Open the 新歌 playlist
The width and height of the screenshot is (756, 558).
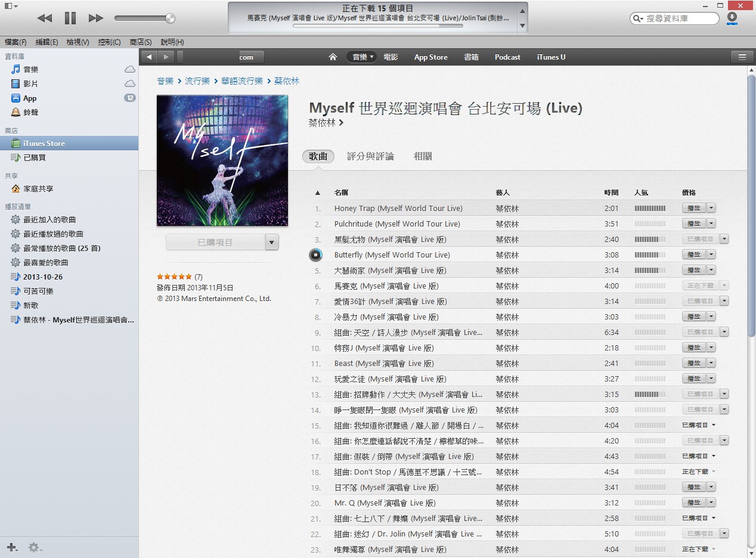tap(31, 306)
